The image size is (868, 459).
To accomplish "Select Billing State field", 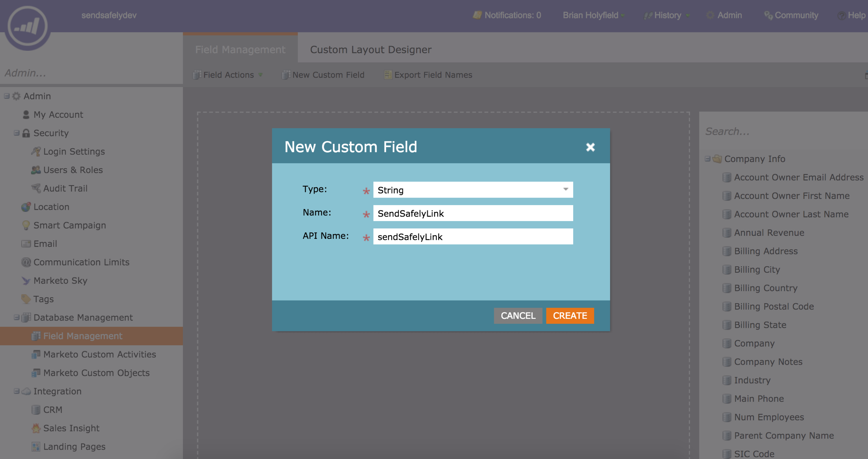I will (760, 325).
